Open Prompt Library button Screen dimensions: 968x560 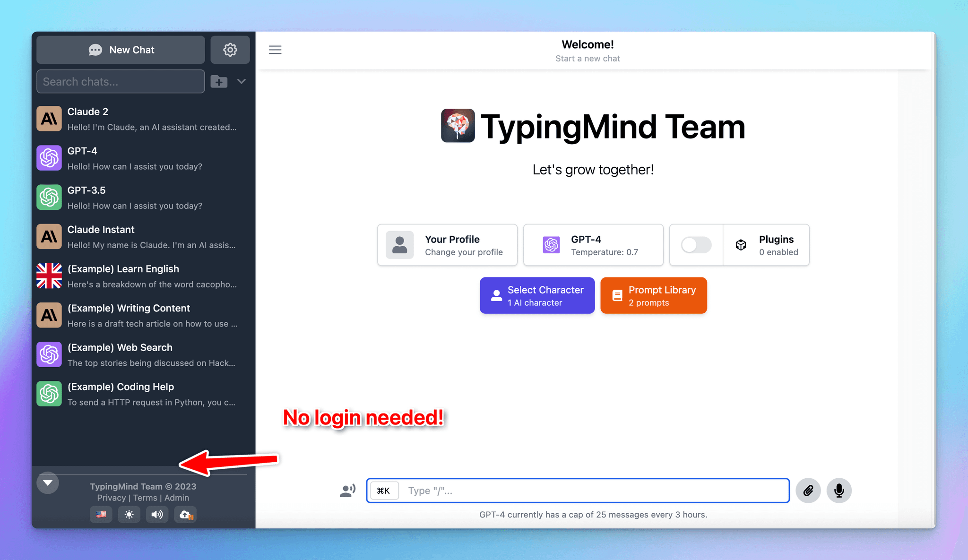coord(654,295)
